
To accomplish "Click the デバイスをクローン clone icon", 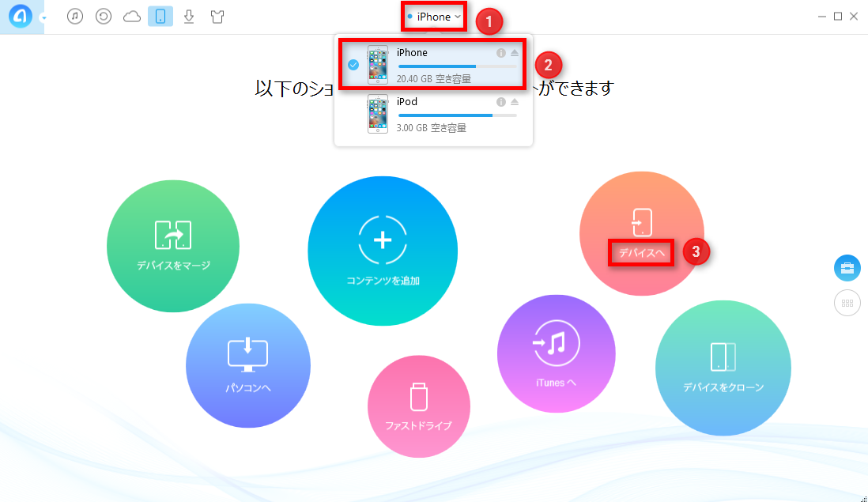I will 723,357.
